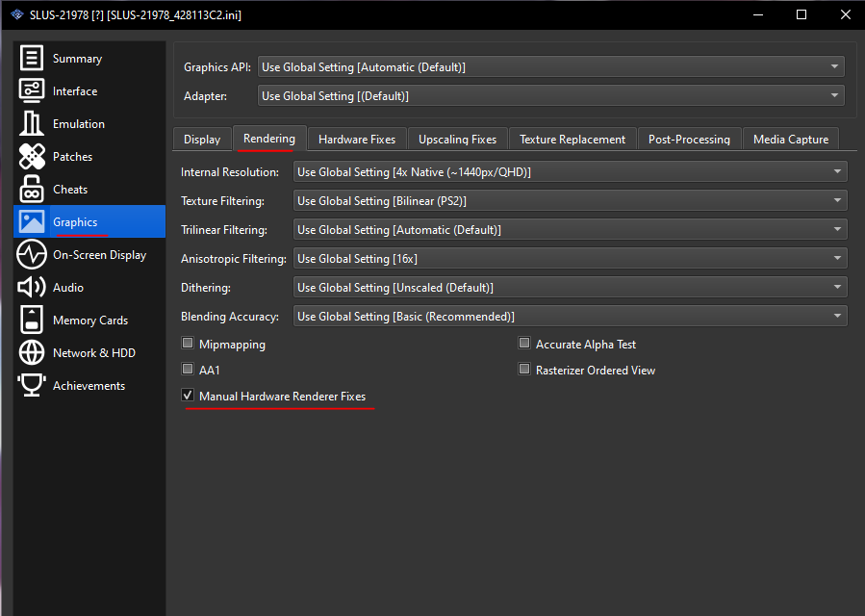Click the Audio speaker icon
Screen dimensions: 865x616
[32, 287]
